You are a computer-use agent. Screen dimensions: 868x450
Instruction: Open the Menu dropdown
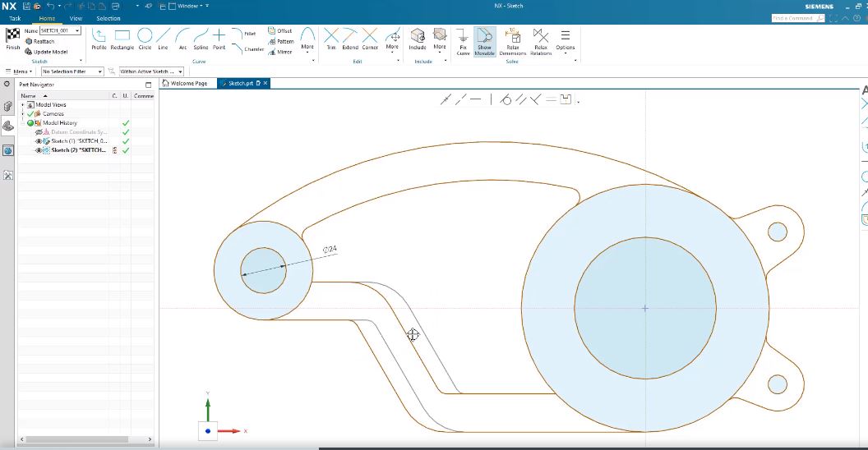pyautogui.click(x=18, y=71)
